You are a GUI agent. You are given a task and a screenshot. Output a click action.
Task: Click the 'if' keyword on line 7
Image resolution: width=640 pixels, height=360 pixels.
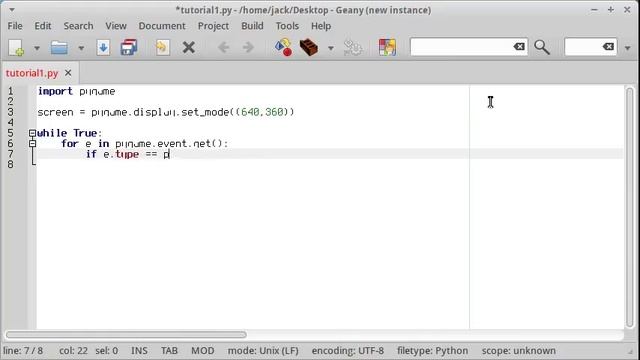click(91, 154)
